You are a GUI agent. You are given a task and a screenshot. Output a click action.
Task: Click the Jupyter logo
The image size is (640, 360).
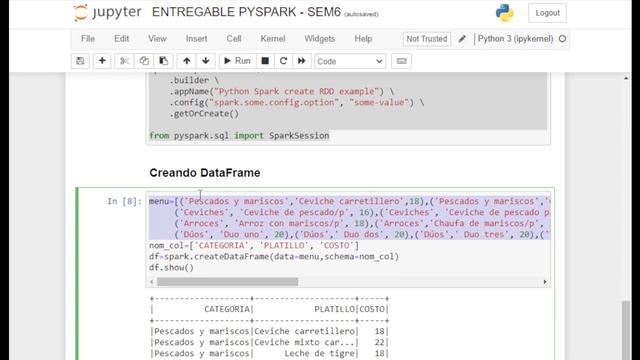click(x=108, y=12)
